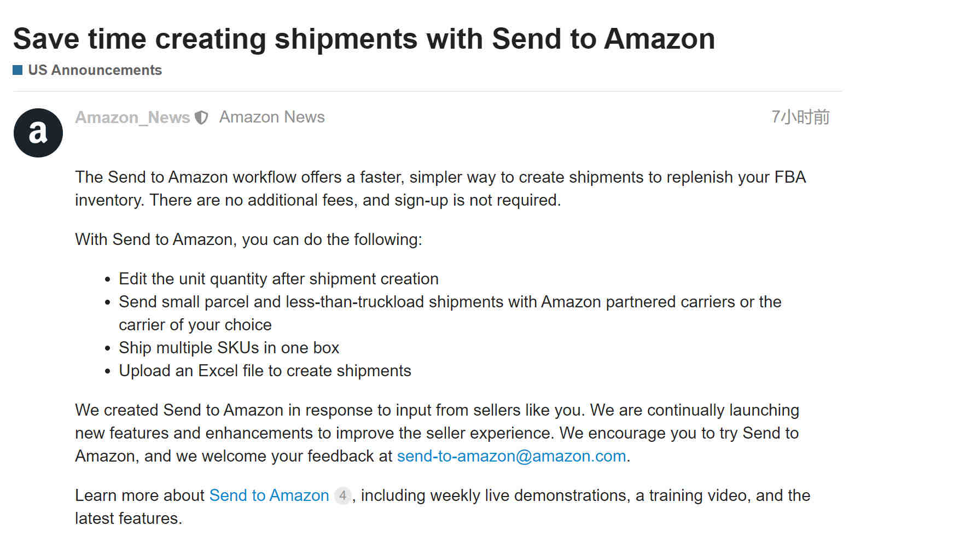Viewport: 977px width, 560px height.
Task: Click the paragraph starting We created Send to Amazon
Action: click(437, 433)
